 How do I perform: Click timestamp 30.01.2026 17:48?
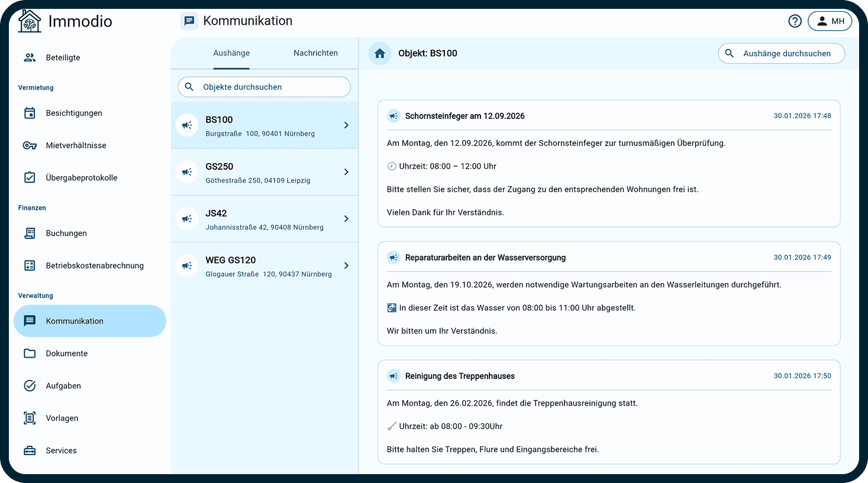802,116
